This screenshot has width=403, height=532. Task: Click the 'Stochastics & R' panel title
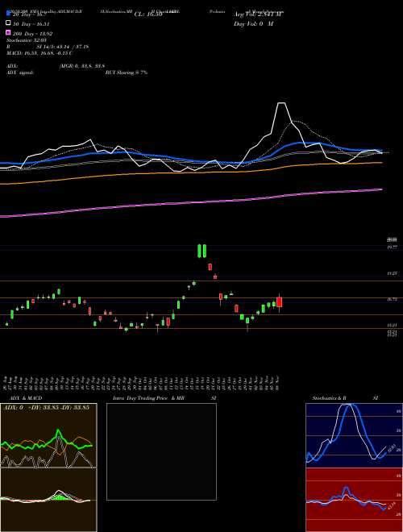point(329,398)
